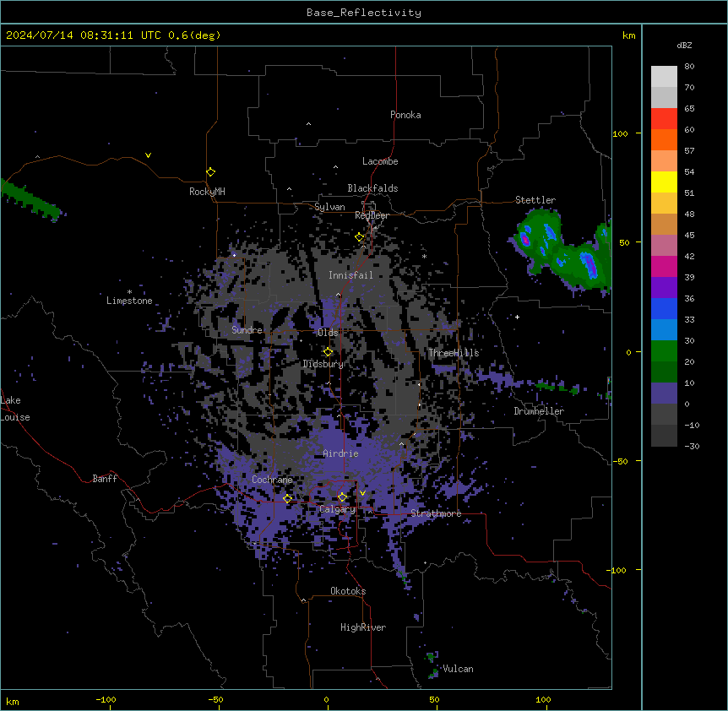Click the HighRiver label

(x=363, y=627)
